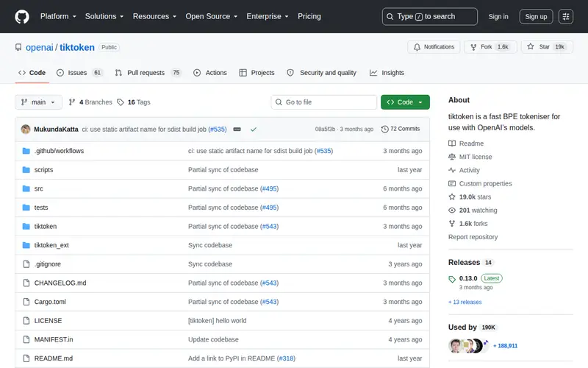Screen dimensions: 588x368
Task: Open the CHANGELOG.md file
Action: click(60, 283)
